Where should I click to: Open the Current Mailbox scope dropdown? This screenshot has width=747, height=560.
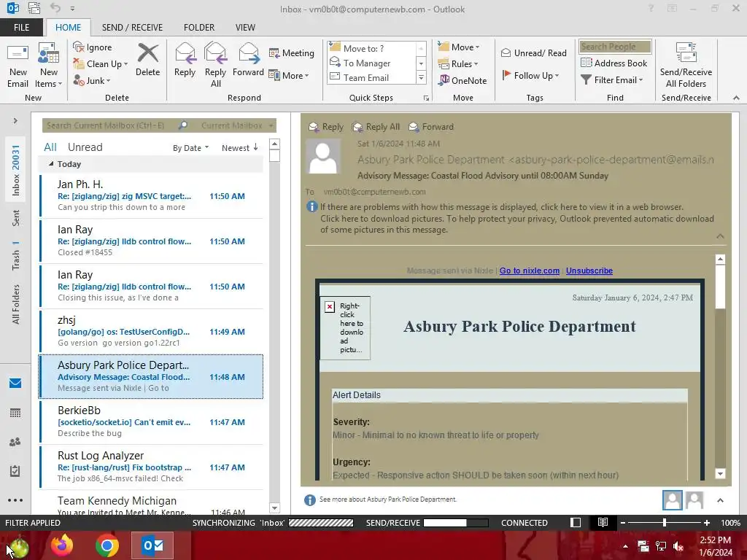coord(236,125)
